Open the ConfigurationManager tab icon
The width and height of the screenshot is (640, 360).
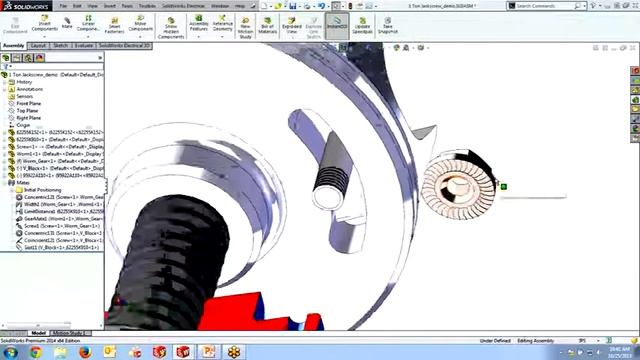(28, 58)
